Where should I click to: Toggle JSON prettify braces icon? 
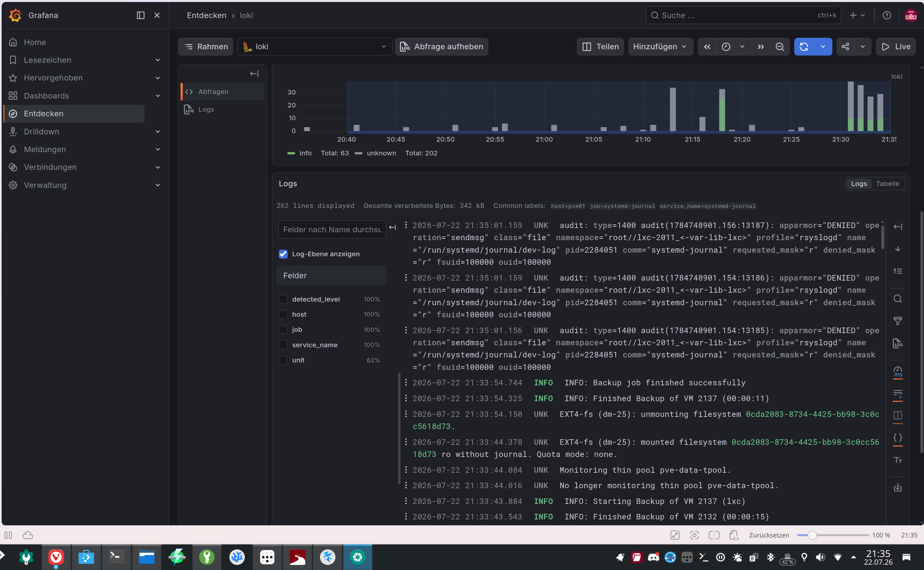pos(898,438)
